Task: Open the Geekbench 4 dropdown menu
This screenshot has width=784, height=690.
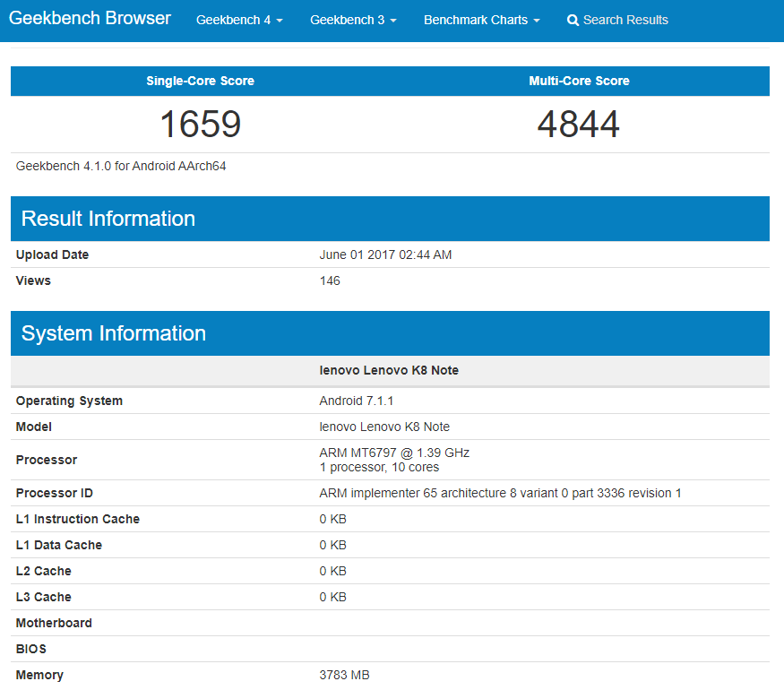Action: pyautogui.click(x=239, y=20)
